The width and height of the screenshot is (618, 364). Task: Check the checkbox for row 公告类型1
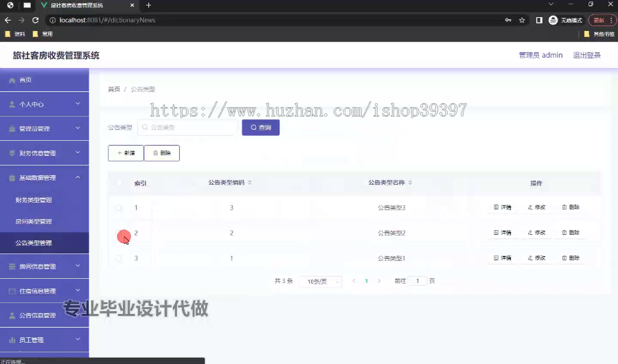(x=119, y=258)
